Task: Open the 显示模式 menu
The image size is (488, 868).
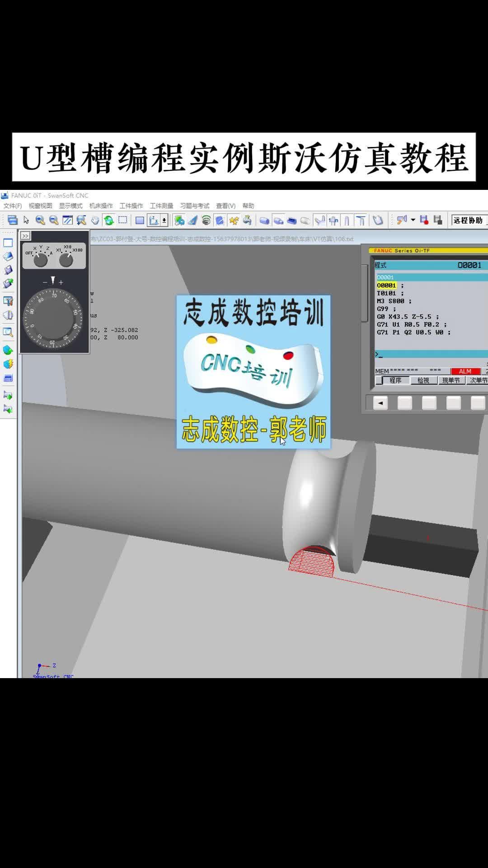Action: pyautogui.click(x=70, y=206)
